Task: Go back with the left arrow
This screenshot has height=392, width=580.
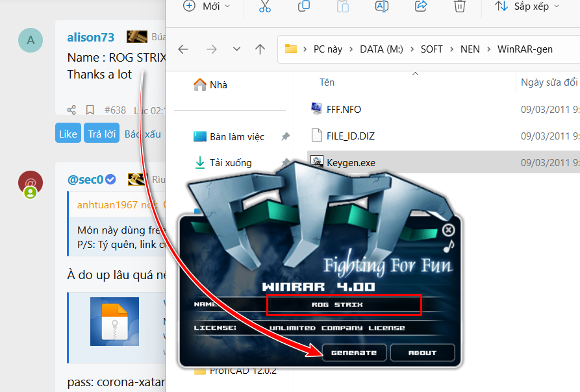Action: click(x=183, y=49)
